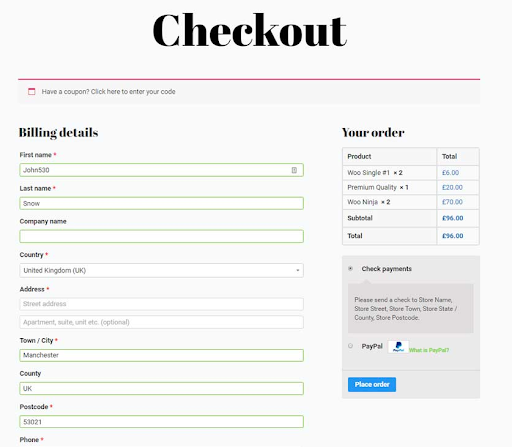Click the Postcode field with 53021

tap(161, 422)
